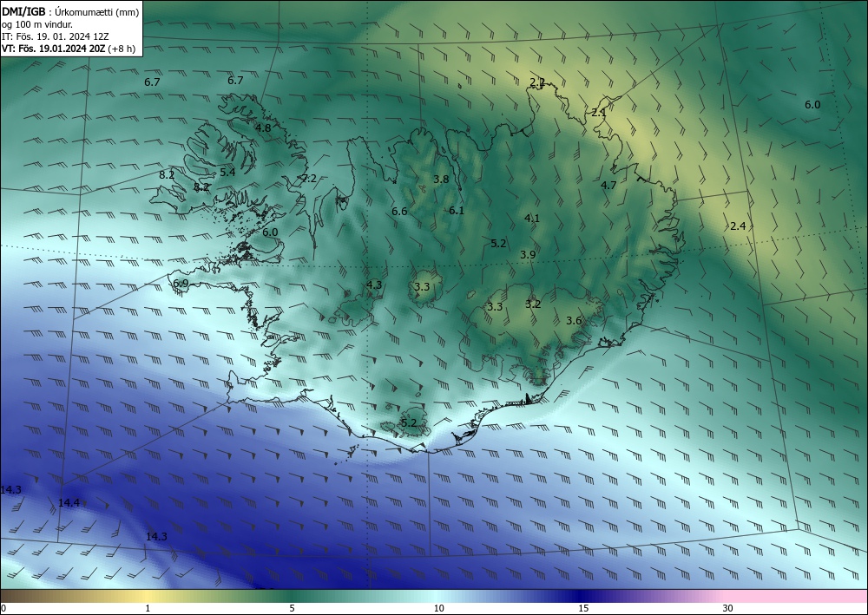This screenshot has height=615, width=868.
Task: Click the 'VT: Fös. 19.01.2024 20Z (+8 h)' line
Action: coord(69,49)
